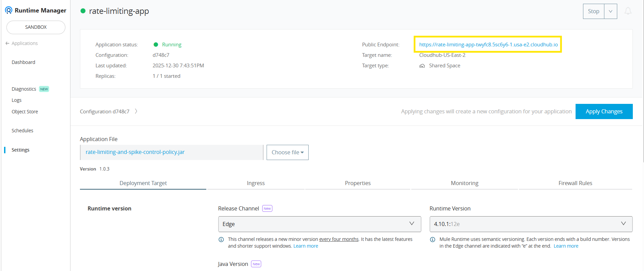The height and width of the screenshot is (271, 644).
Task: Open the public endpoint cloudhub.io link
Action: click(488, 45)
